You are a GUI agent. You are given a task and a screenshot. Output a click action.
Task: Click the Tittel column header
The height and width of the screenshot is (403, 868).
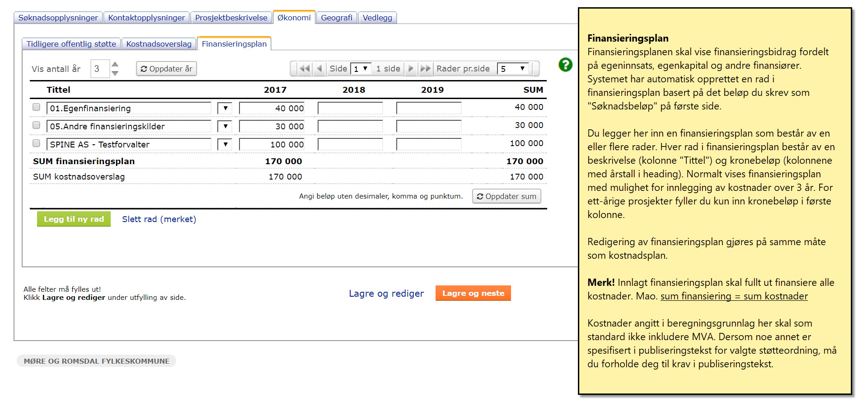tap(58, 90)
